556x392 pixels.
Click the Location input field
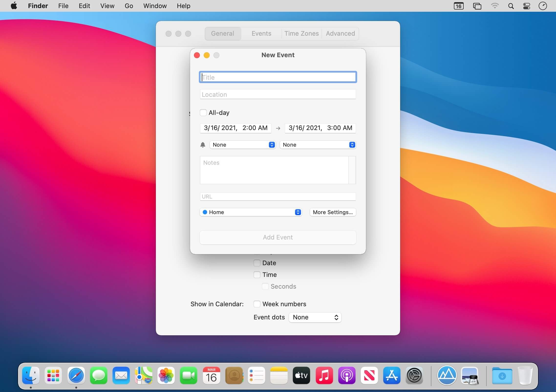click(278, 94)
